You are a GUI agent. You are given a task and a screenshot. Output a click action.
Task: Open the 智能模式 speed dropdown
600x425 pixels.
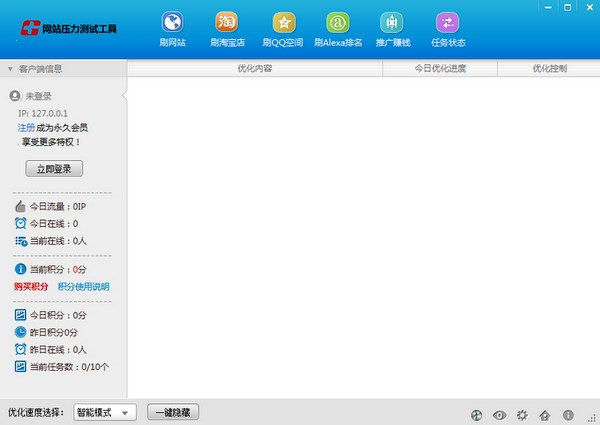[104, 412]
